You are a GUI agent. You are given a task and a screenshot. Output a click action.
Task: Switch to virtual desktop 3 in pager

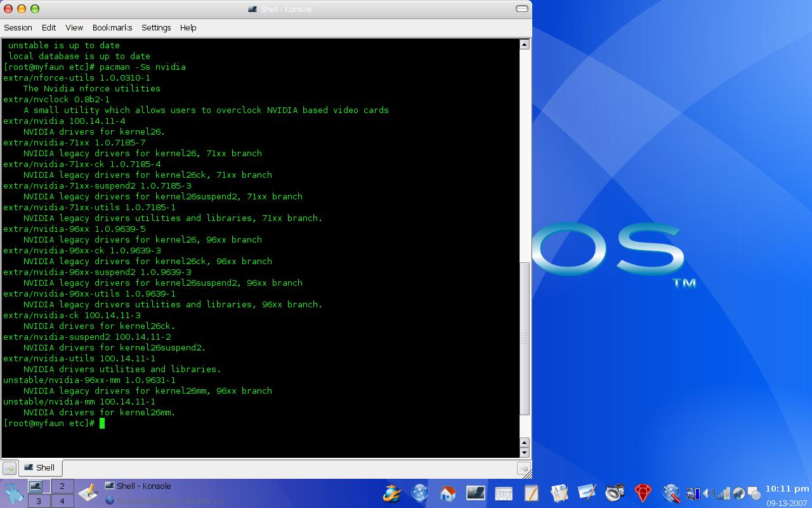[x=39, y=501]
